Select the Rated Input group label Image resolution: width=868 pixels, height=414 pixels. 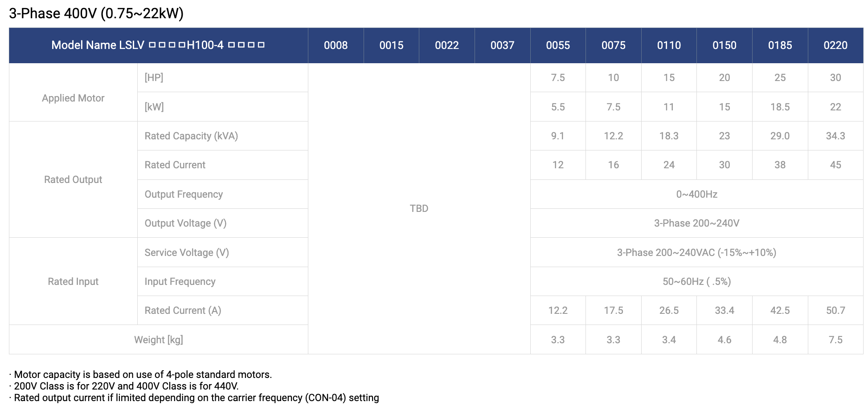tap(73, 281)
